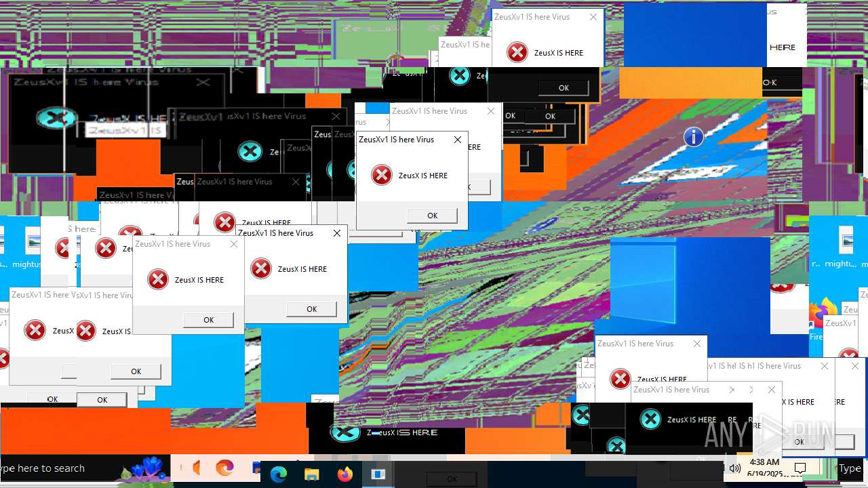The width and height of the screenshot is (868, 488).
Task: Click OK in the grey-titled dialog overlapped by the black-titled one
Action: tap(208, 320)
